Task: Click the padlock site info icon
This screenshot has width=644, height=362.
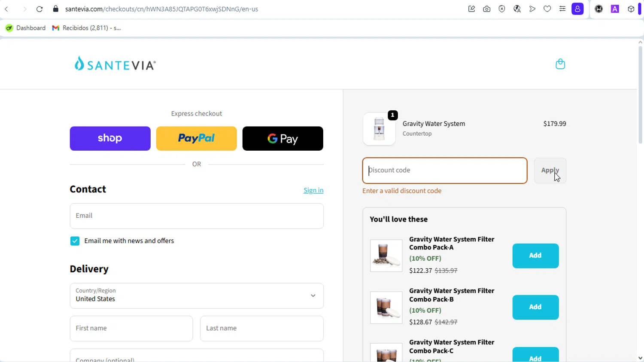Action: click(55, 9)
